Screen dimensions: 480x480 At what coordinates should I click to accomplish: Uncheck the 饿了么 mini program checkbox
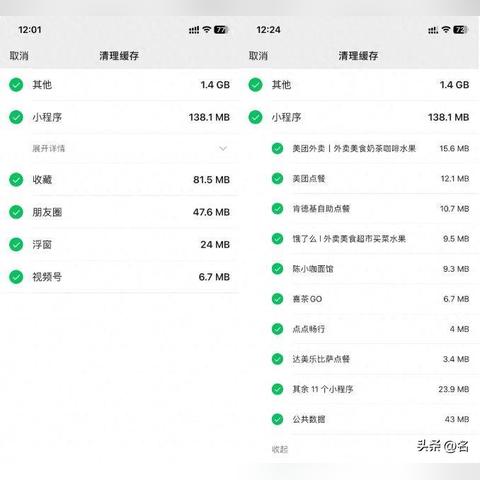coord(277,239)
